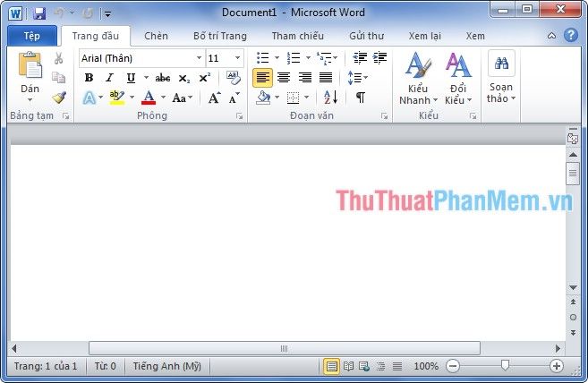Click select browse object circle icon

[x=573, y=318]
